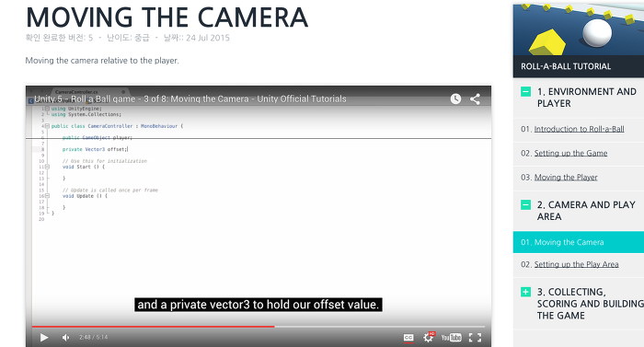Click the Roll-a-Ball tutorial thumbnail image
Image resolution: width=644 pixels, height=347 pixels.
[x=579, y=29]
